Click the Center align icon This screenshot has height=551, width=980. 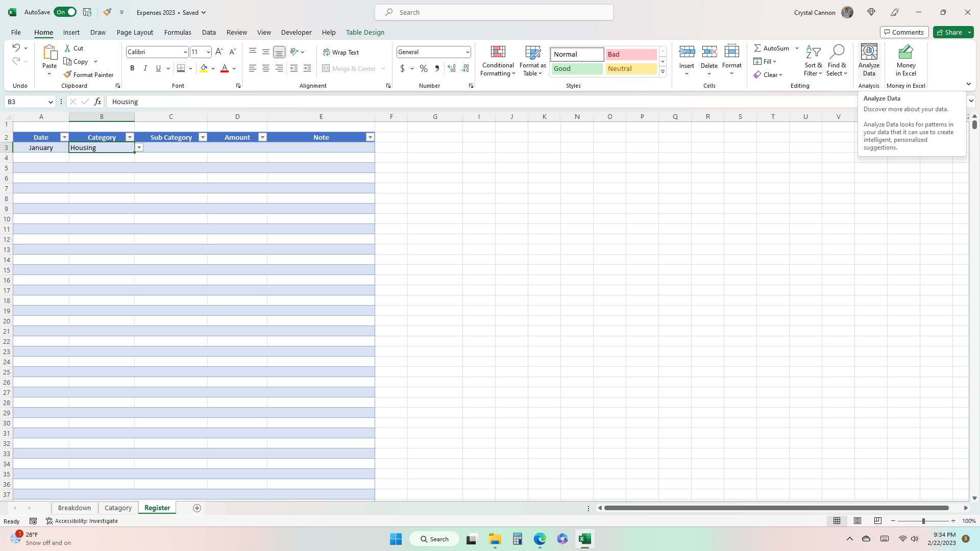[x=265, y=68]
